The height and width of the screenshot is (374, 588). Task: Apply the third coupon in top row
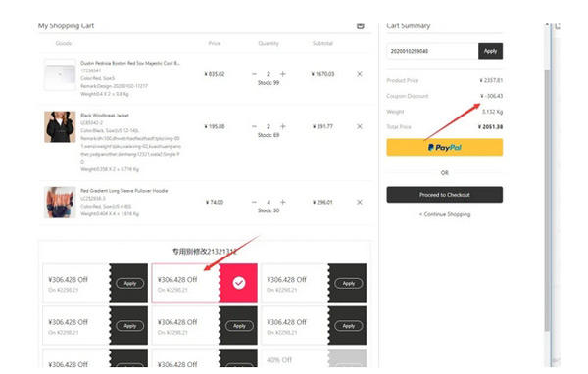click(x=348, y=283)
